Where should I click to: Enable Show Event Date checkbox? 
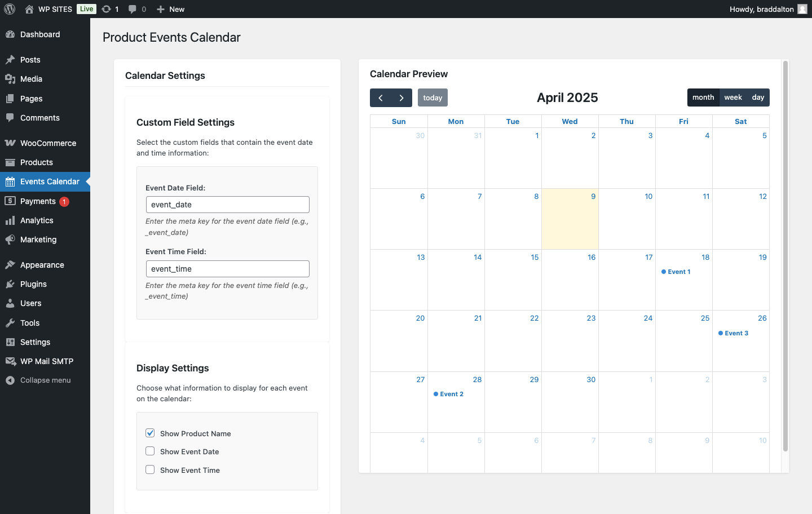pos(150,451)
